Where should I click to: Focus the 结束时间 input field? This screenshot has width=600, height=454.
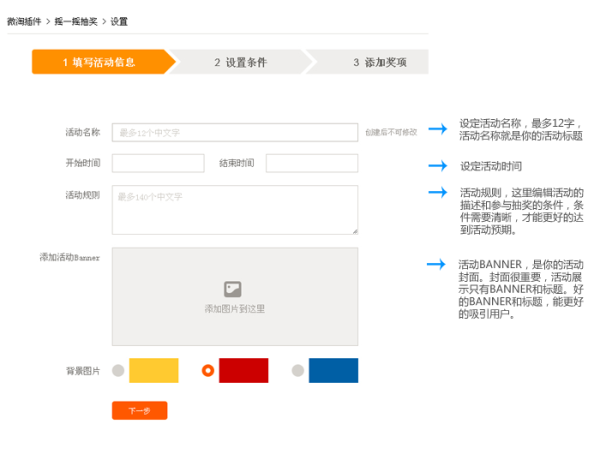tap(312, 163)
